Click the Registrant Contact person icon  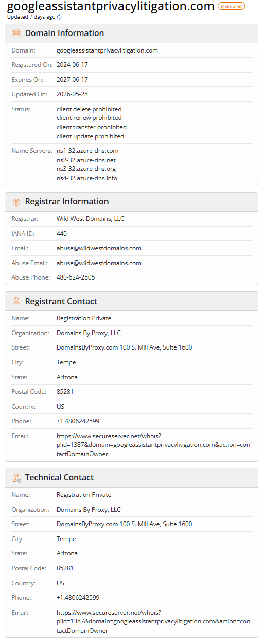(x=16, y=301)
